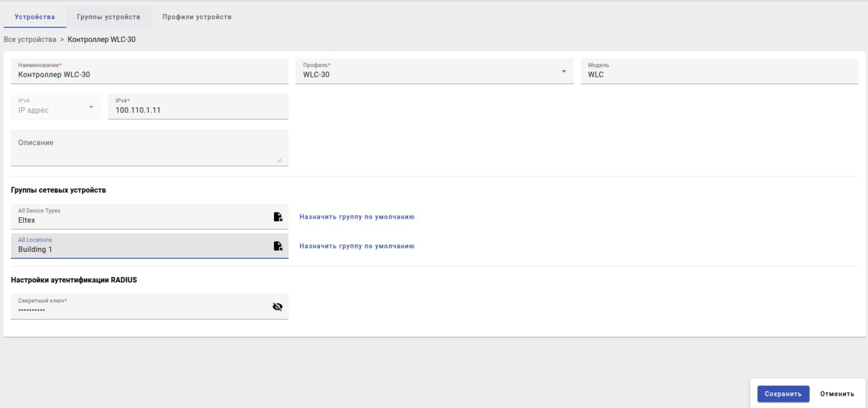Assign default group for All Locations
The height and width of the screenshot is (408, 868).
(x=357, y=246)
